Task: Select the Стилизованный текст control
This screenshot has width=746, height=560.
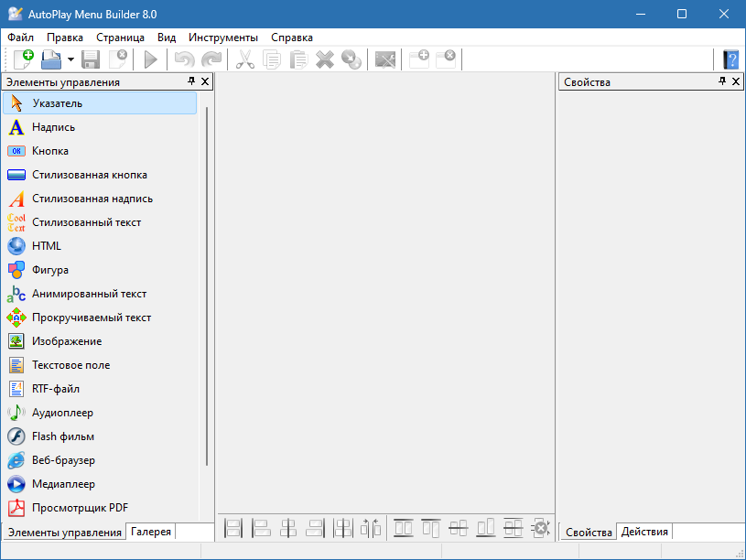Action: point(100,222)
